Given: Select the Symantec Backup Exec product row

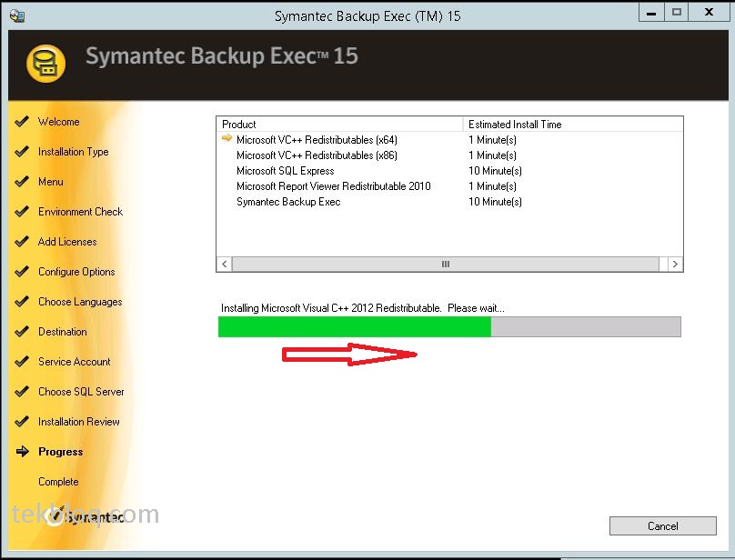Looking at the screenshot, I should click(449, 202).
